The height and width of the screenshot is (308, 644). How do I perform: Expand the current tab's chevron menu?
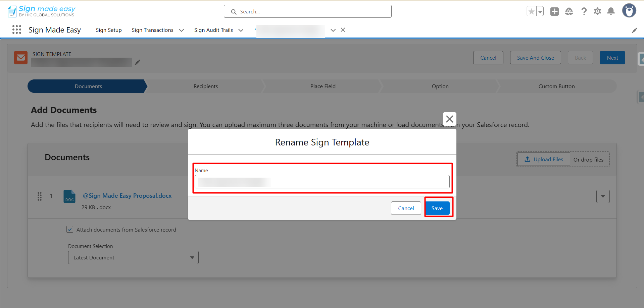pos(333,30)
